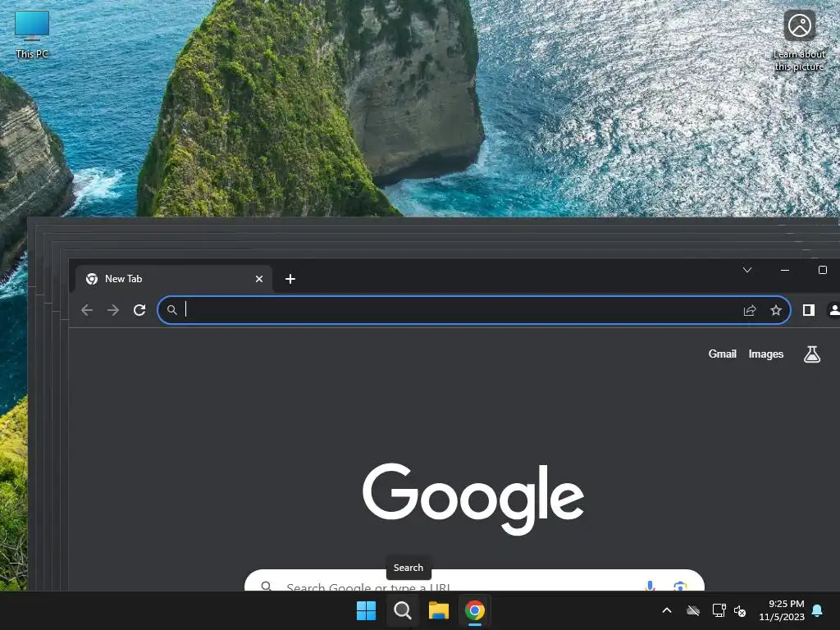
Task: Open the This PC desktop icon
Action: [32, 34]
